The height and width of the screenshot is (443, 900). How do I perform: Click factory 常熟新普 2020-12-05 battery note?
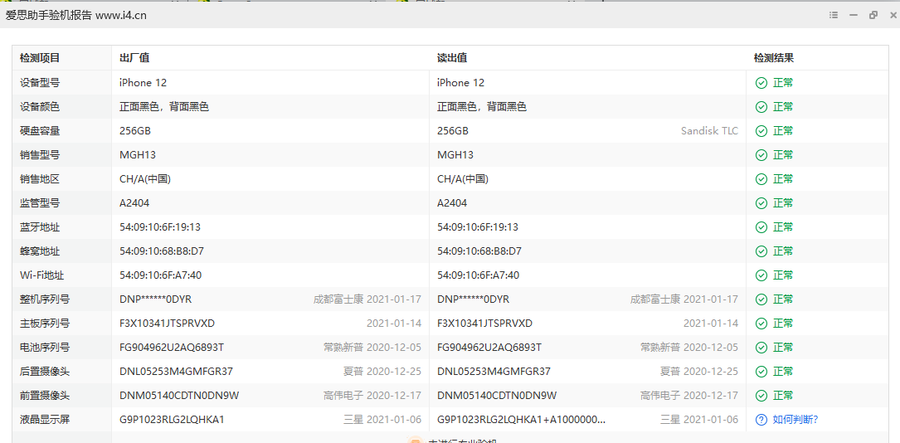coord(372,348)
